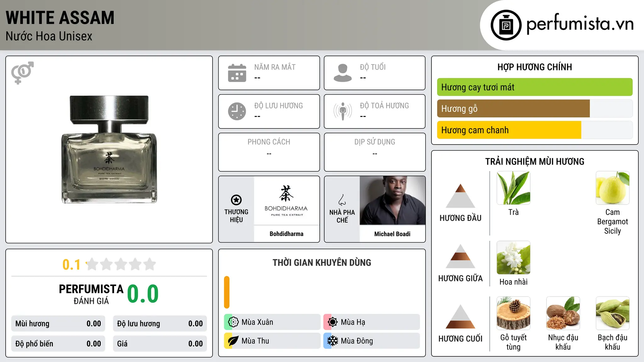Open the Michael Boadi perfumer name link

(x=392, y=234)
